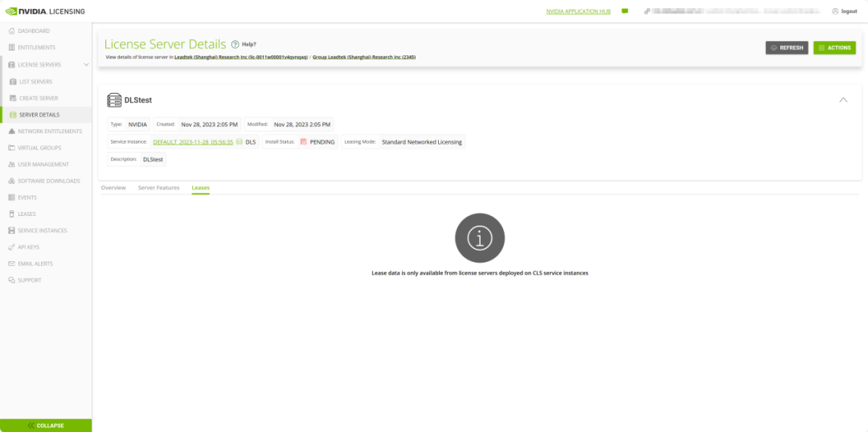
Task: Click the Server Details icon
Action: point(14,115)
